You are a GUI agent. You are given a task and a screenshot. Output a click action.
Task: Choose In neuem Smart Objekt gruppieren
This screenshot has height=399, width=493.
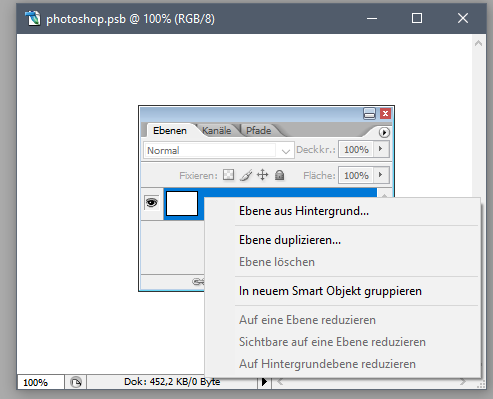point(343,291)
